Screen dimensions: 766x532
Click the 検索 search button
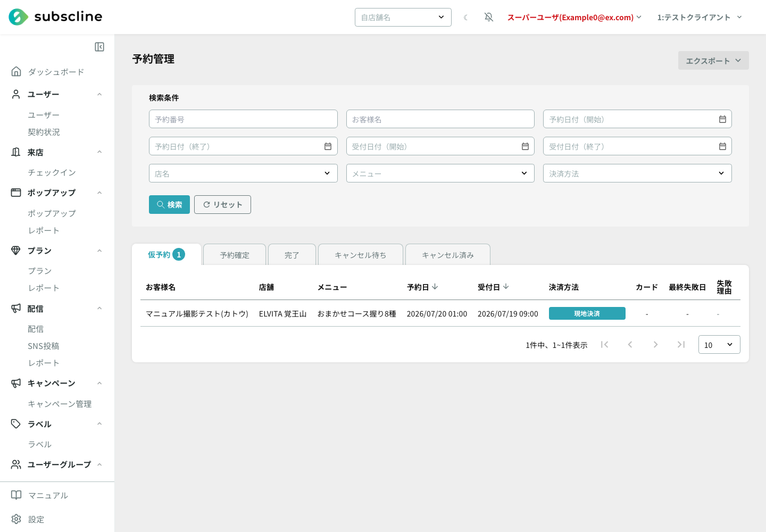coord(169,204)
